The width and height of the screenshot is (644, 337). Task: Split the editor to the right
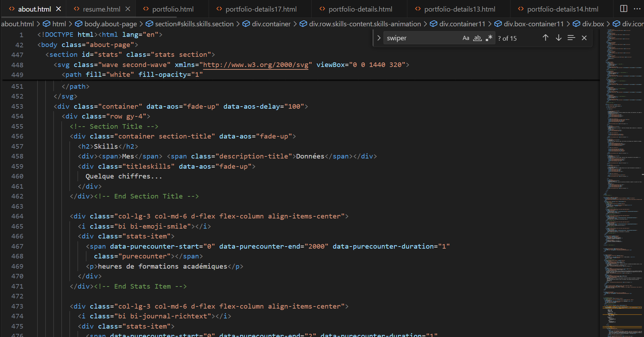pos(624,9)
